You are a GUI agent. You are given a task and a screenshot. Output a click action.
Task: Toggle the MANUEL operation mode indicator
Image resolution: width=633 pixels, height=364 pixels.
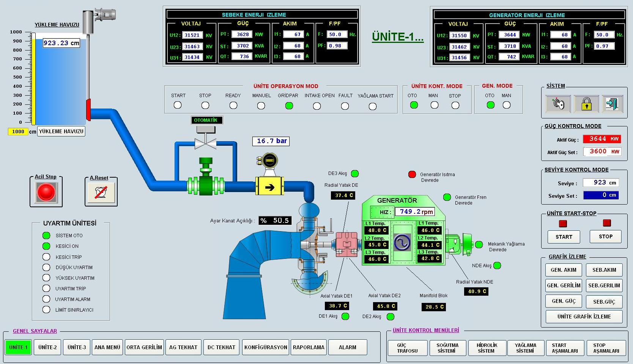coord(261,106)
